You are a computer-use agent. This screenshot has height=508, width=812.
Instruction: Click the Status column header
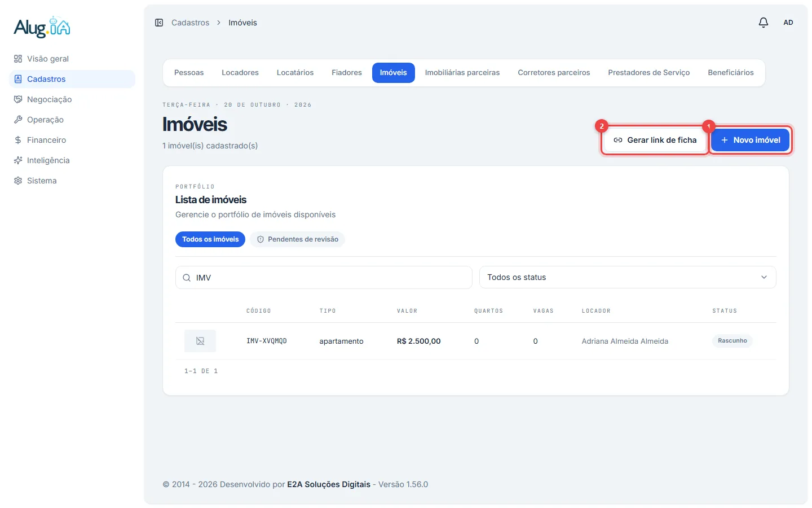tap(725, 311)
